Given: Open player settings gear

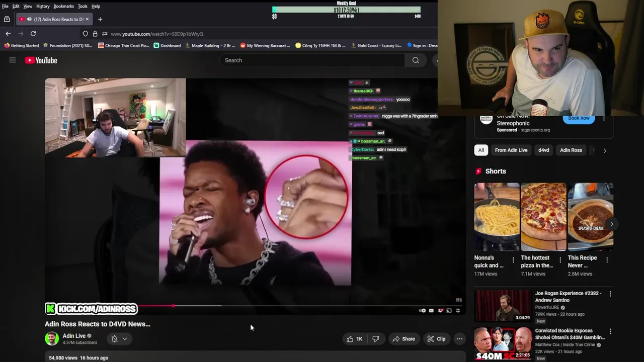Looking at the screenshot, I should tap(441, 311).
